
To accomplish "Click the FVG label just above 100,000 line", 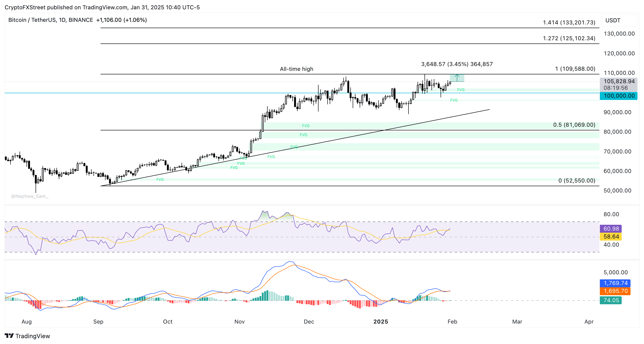I will (x=461, y=90).
